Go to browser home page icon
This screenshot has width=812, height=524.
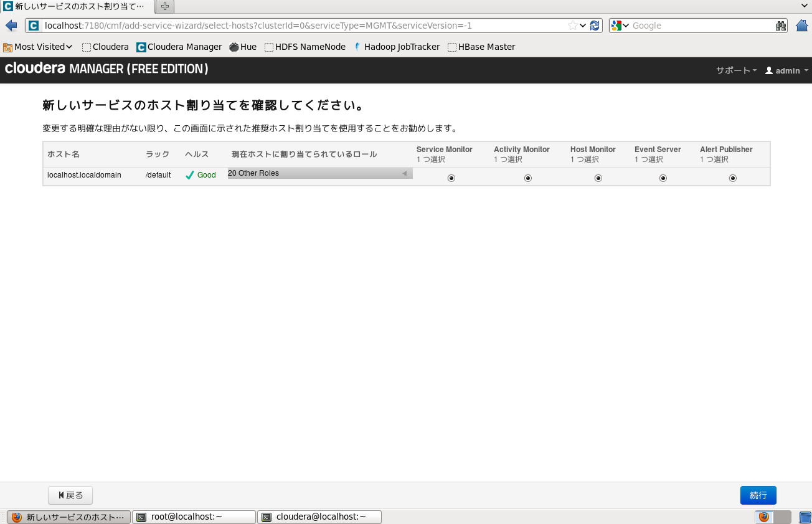[802, 26]
